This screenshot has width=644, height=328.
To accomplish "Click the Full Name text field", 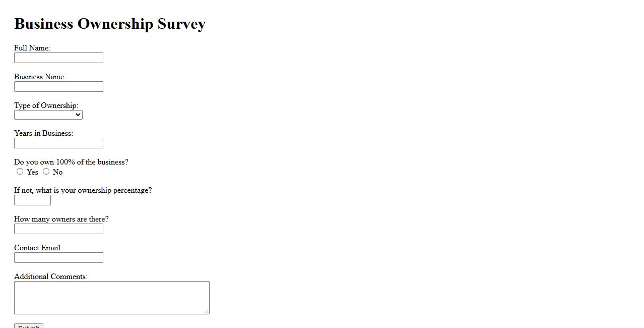I will pyautogui.click(x=58, y=58).
